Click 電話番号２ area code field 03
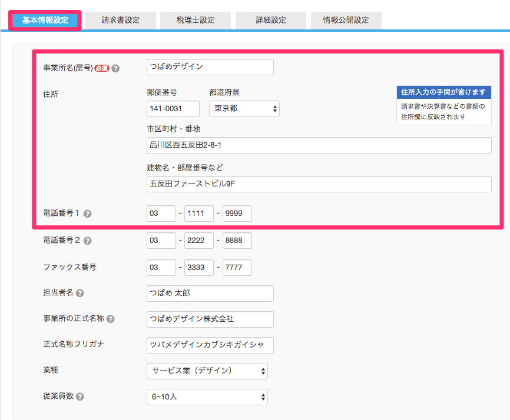The width and height of the screenshot is (510, 420). (x=161, y=241)
